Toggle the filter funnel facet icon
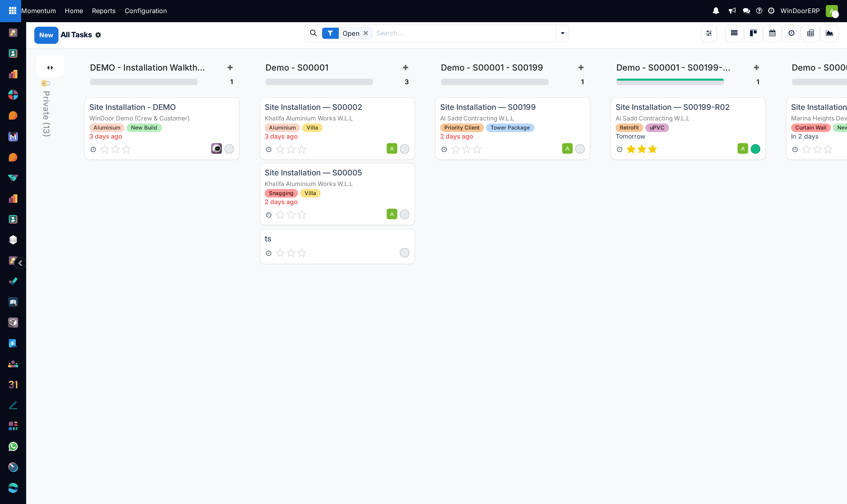Viewport: 847px width, 504px height. tap(330, 33)
